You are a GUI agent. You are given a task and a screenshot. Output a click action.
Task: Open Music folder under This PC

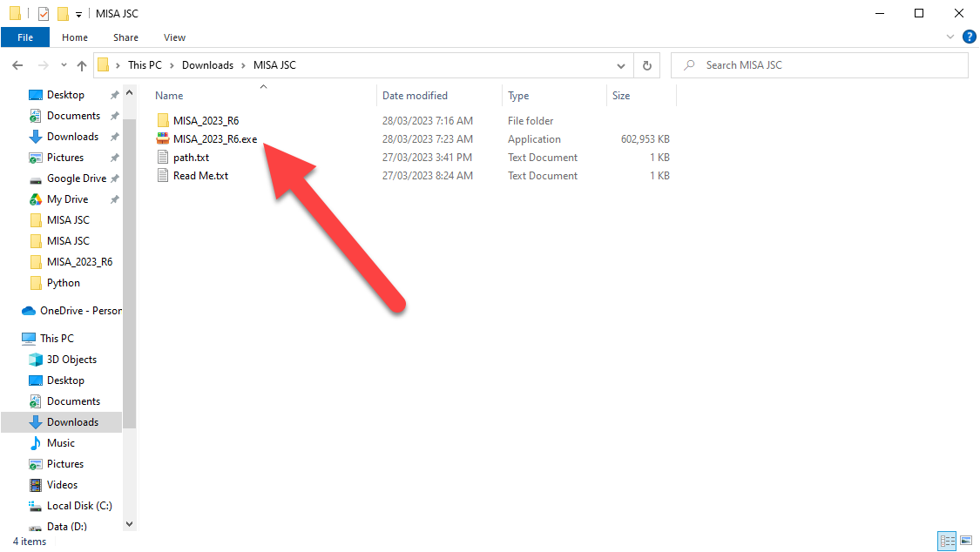coord(61,443)
